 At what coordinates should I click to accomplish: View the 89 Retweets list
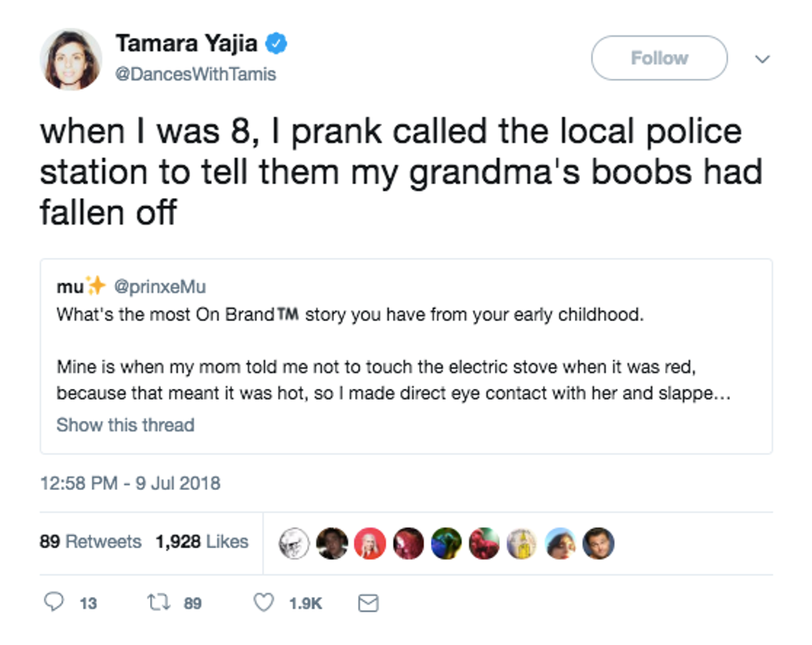pyautogui.click(x=91, y=541)
